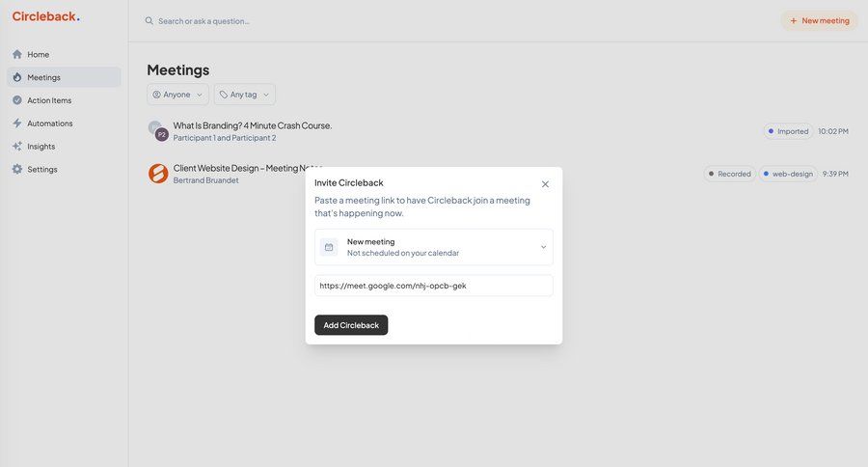Viewport: 868px width, 467px height.
Task: Click the Add Circleback button
Action: 351,325
